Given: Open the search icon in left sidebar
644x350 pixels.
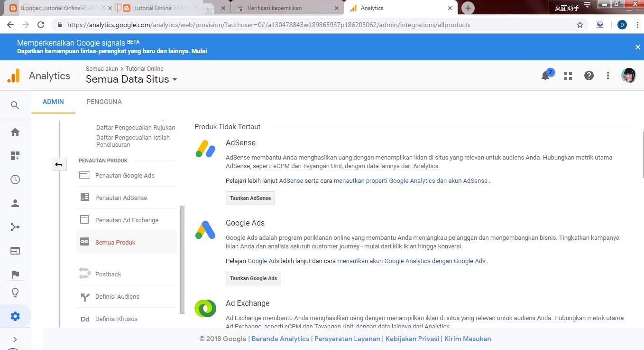Looking at the screenshot, I should coord(15,105).
